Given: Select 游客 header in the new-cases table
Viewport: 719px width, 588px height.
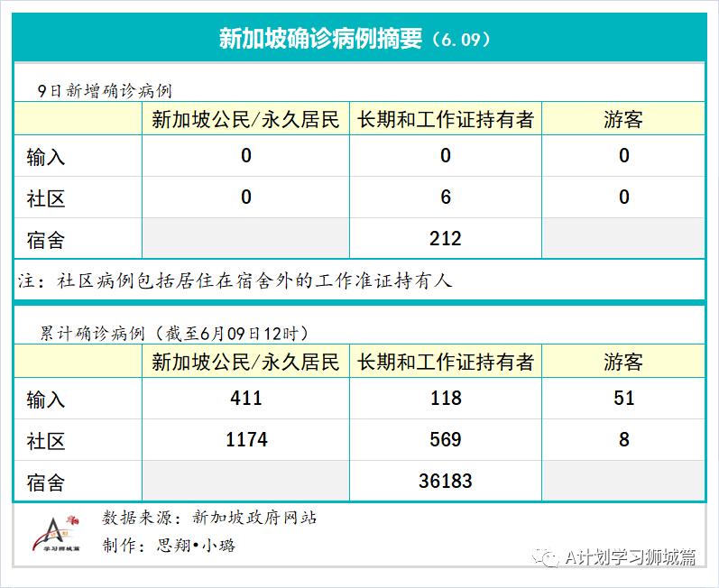Looking at the screenshot, I should tap(623, 120).
